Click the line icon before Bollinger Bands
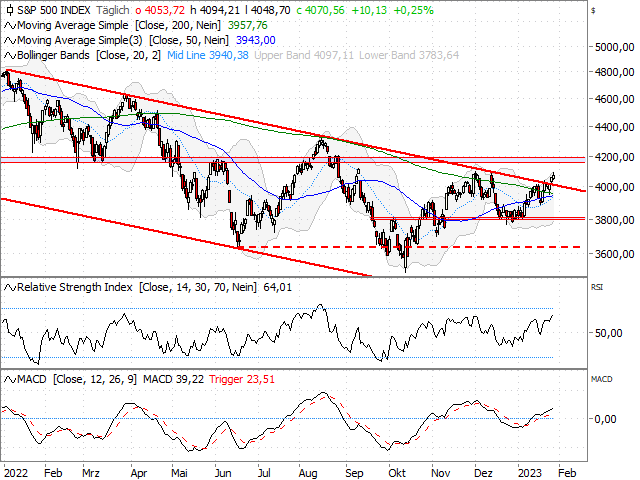 click(x=10, y=56)
